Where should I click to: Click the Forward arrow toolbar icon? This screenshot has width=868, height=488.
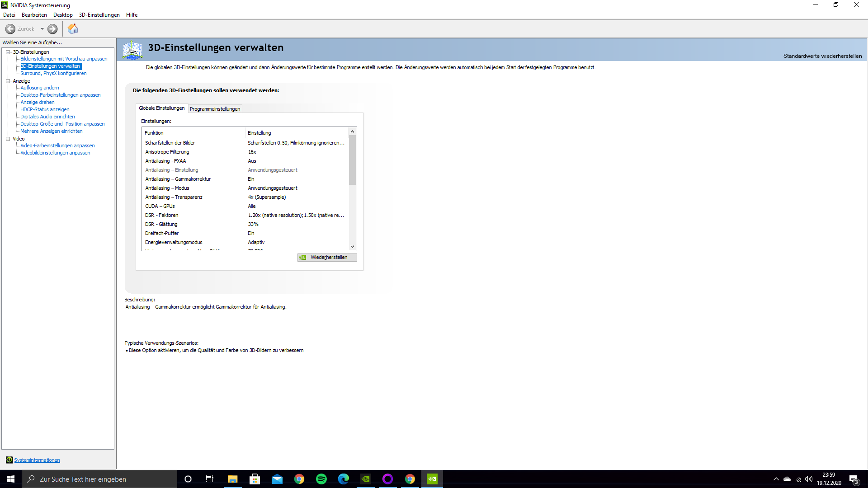52,29
